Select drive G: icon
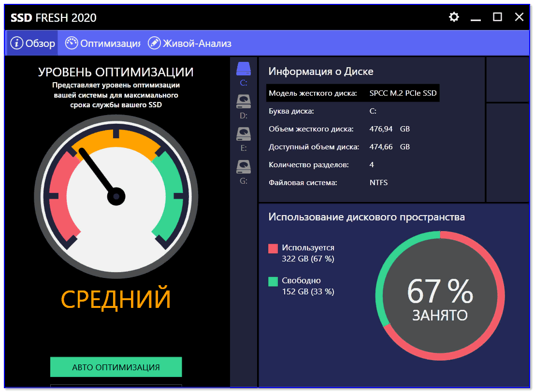 [x=244, y=167]
